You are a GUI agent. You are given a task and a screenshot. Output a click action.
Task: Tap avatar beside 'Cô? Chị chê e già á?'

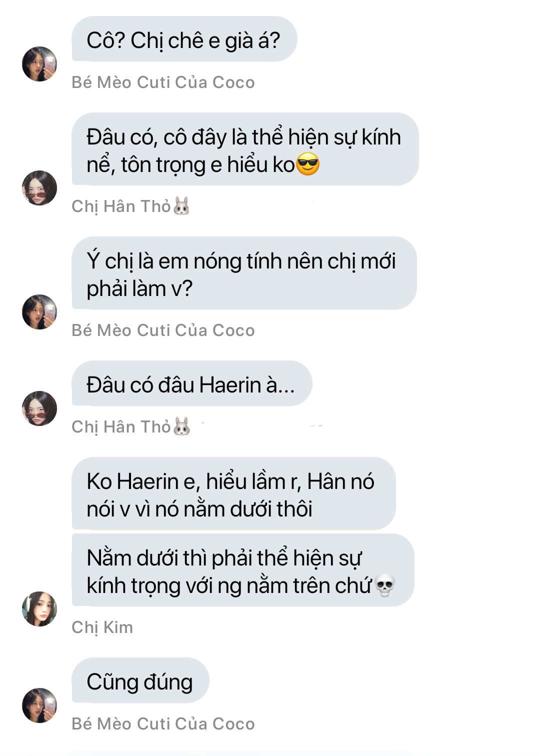[x=39, y=64]
